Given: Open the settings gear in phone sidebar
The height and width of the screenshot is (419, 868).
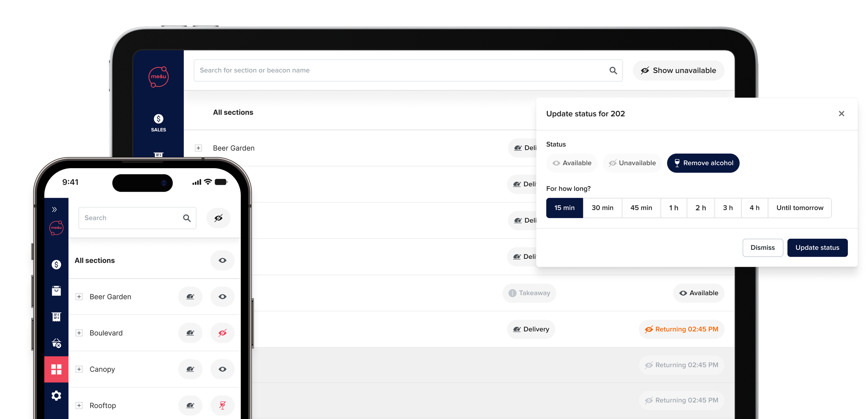Looking at the screenshot, I should [x=56, y=395].
